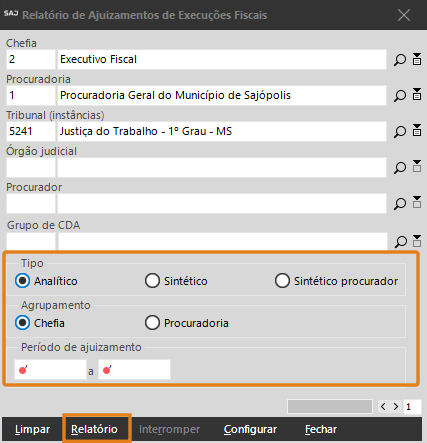This screenshot has height=443, width=427.
Task: Group by Procuradoria radio option
Action: pyautogui.click(x=187, y=323)
